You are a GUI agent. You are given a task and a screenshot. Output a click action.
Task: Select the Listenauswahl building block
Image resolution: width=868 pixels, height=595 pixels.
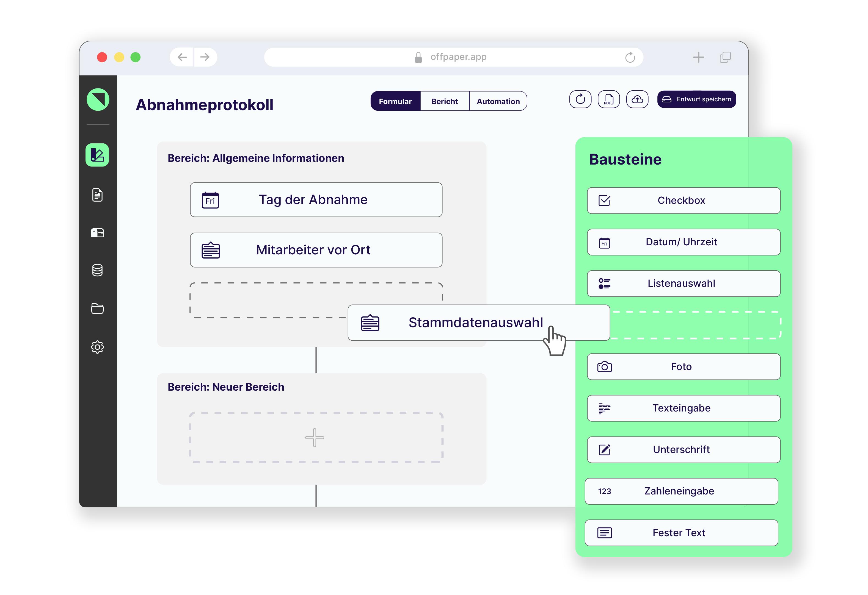pos(683,284)
